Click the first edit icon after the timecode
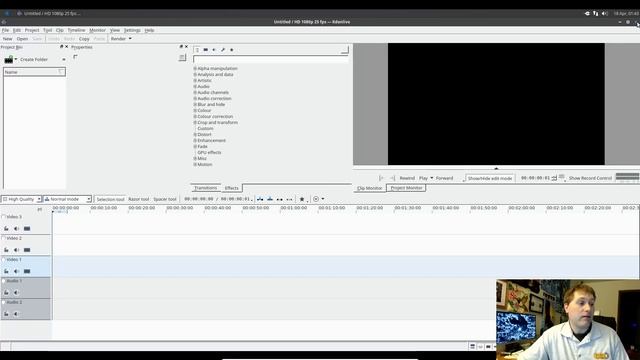Screen dimensions: 640x360 (260, 199)
